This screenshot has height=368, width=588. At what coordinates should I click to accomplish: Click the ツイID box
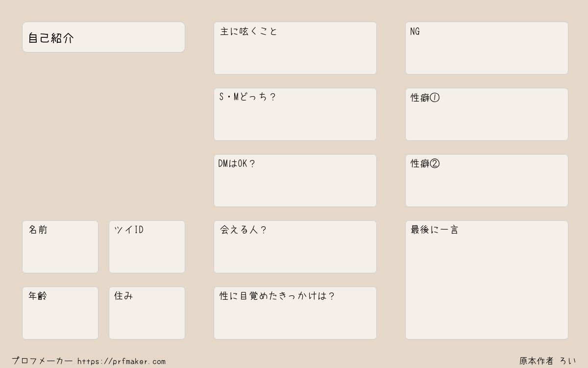point(147,247)
